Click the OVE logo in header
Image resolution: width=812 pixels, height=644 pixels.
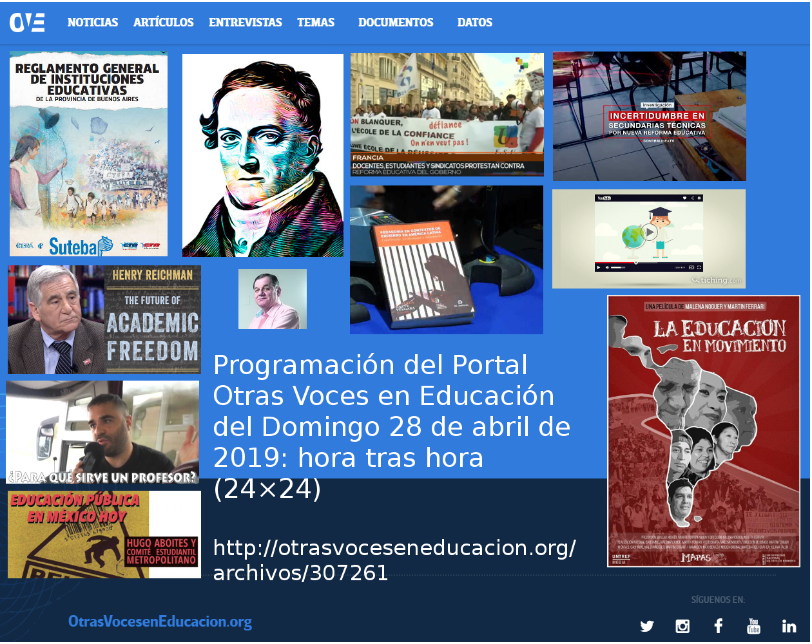[27, 23]
